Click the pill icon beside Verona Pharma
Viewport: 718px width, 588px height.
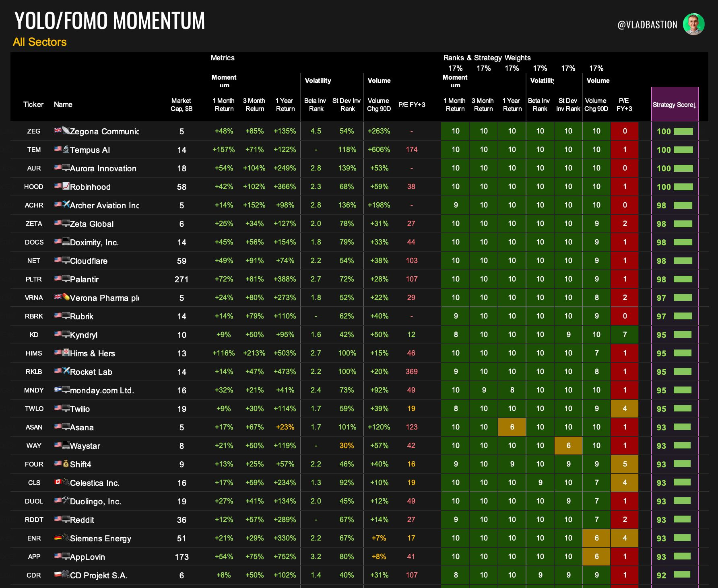click(66, 297)
